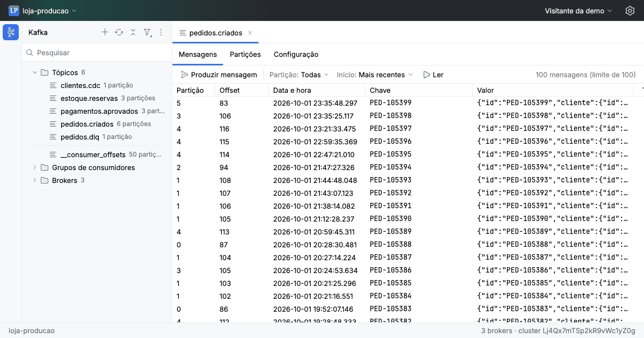Expand the Brokers tree node
Image resolution: width=644 pixels, height=338 pixels.
click(x=35, y=180)
